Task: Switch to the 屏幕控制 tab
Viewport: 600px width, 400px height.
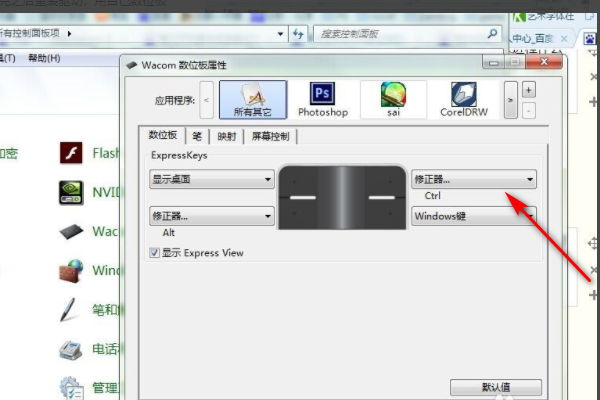Action: click(x=271, y=136)
